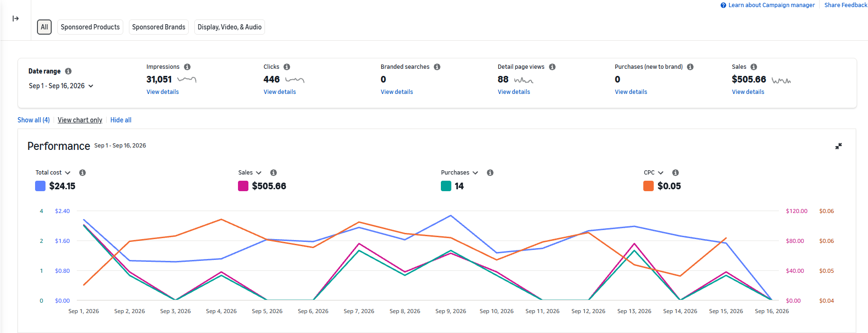Click View chart only link
868x333 pixels.
(80, 120)
